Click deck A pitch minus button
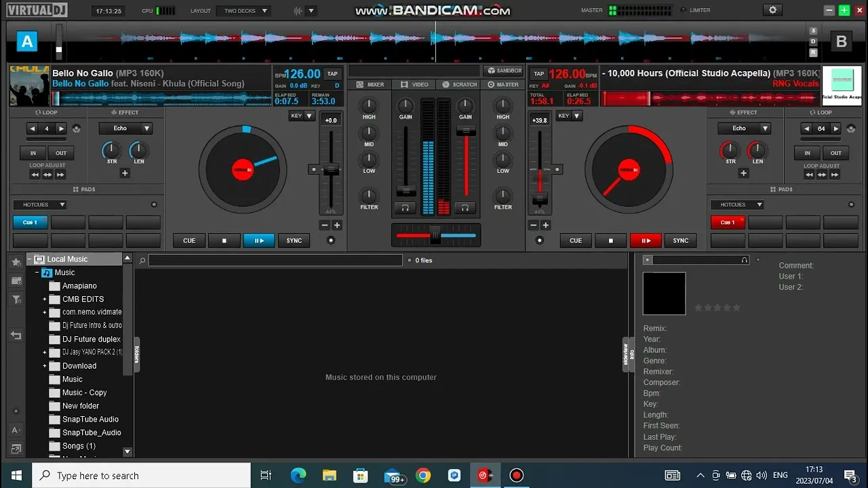The image size is (868, 488). coord(325,225)
